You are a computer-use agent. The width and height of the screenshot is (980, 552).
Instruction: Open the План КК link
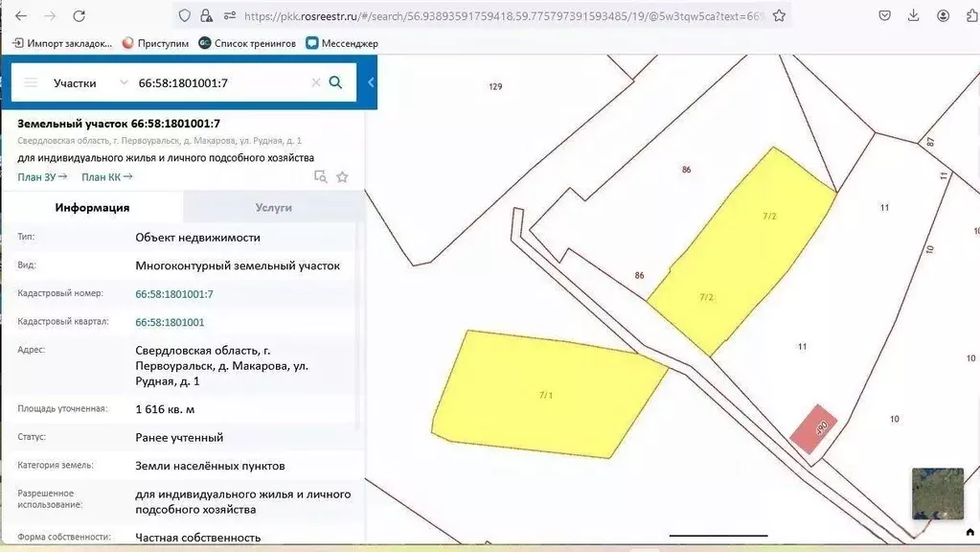coord(107,177)
